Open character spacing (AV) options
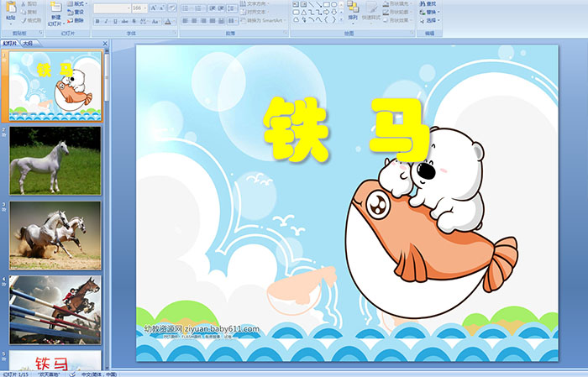This screenshot has width=588, height=377. coord(144,21)
